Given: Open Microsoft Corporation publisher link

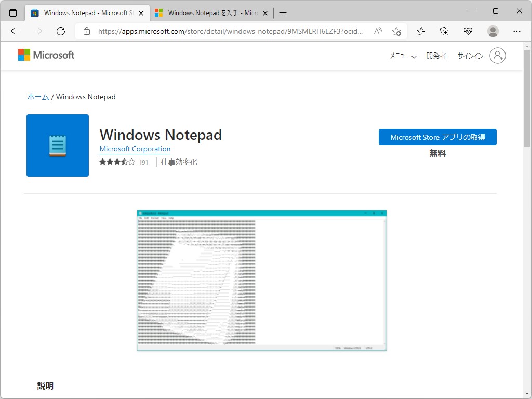Looking at the screenshot, I should (x=135, y=149).
